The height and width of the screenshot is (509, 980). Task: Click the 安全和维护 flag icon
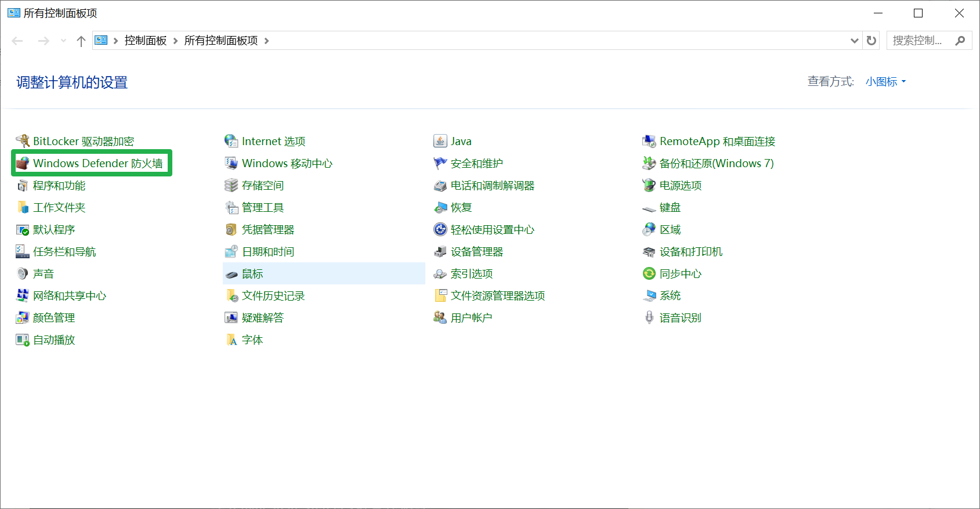pyautogui.click(x=440, y=163)
